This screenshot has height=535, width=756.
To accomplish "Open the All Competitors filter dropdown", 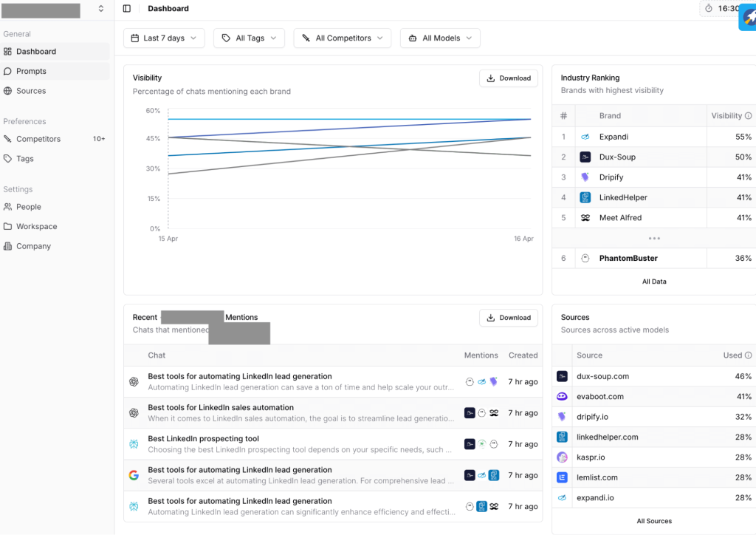I will [343, 38].
